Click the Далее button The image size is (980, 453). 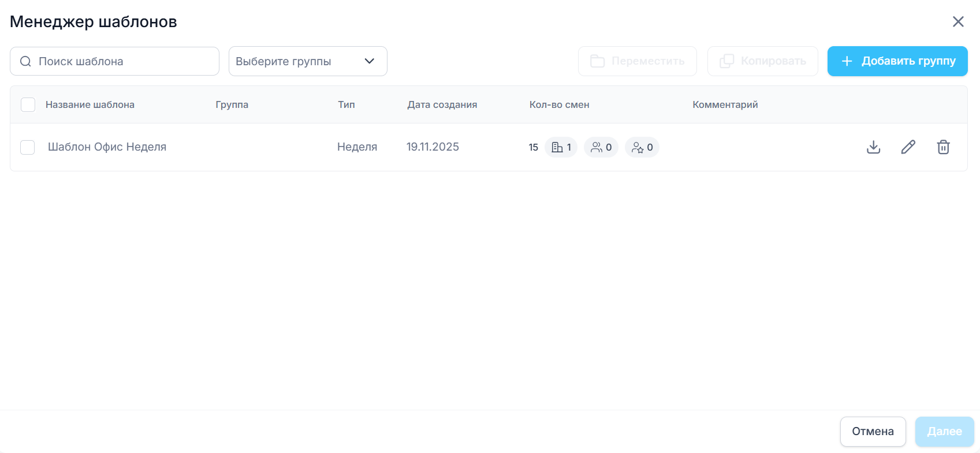pyautogui.click(x=944, y=431)
